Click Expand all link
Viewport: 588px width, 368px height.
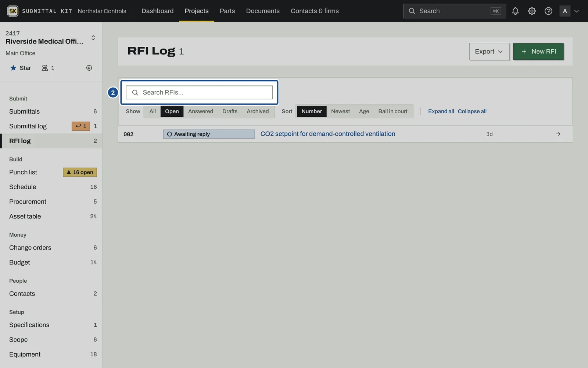click(441, 112)
